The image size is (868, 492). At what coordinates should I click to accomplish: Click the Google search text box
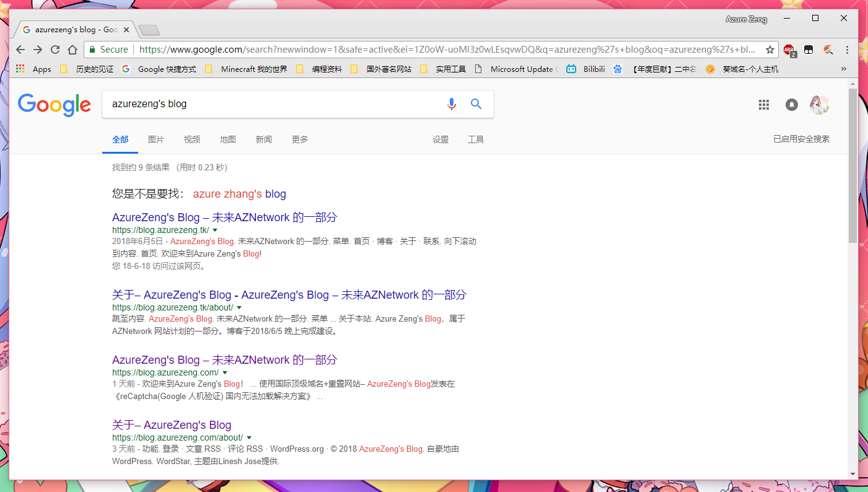coord(273,104)
